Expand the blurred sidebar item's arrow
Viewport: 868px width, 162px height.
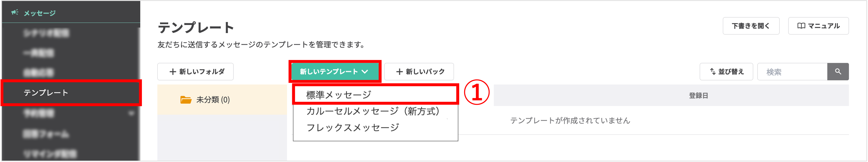(x=131, y=113)
